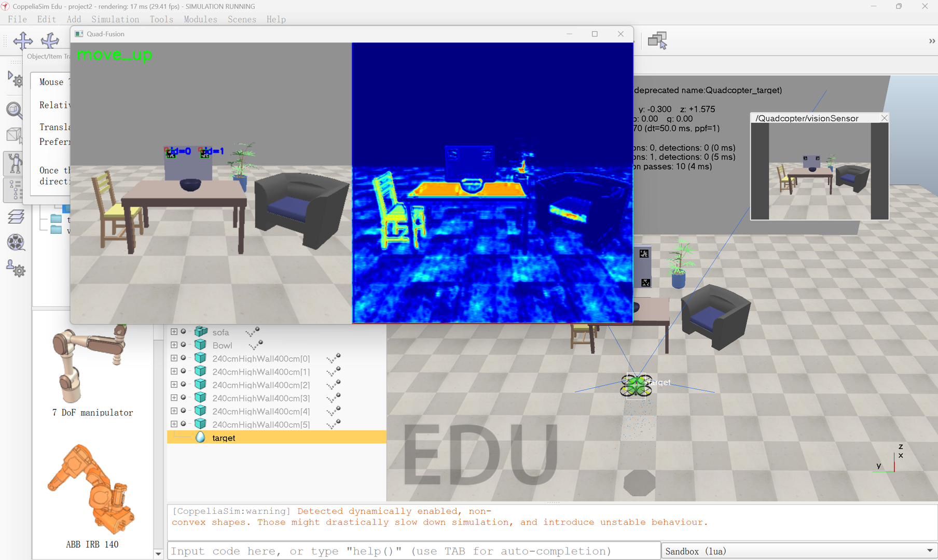Expand the 240cmHighWall400cm[0] node
This screenshot has height=560, width=938.
174,358
